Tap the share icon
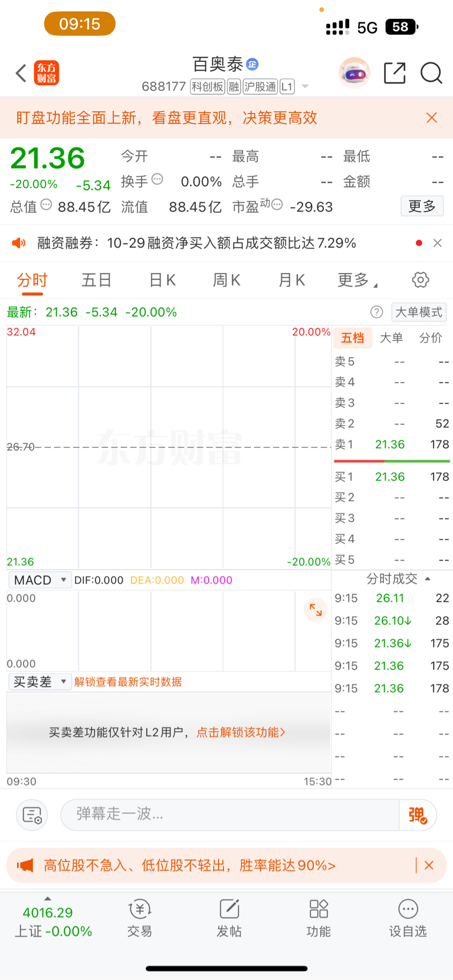 tap(395, 73)
